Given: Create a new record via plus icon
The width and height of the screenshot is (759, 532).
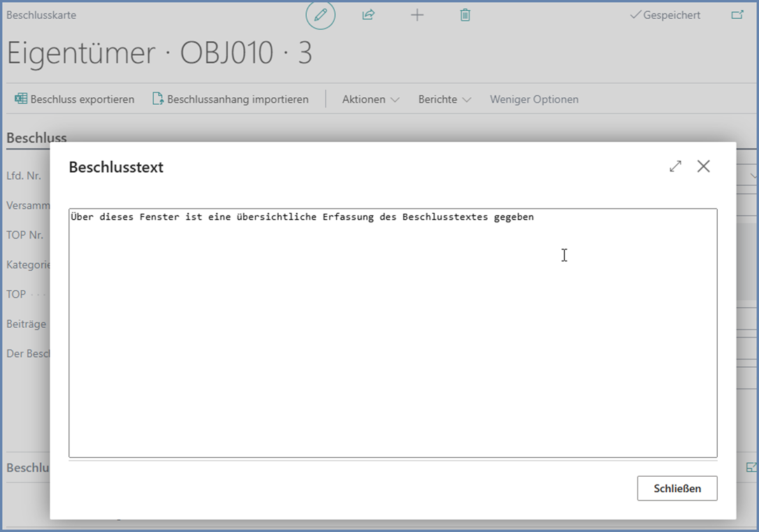Looking at the screenshot, I should pyautogui.click(x=417, y=15).
